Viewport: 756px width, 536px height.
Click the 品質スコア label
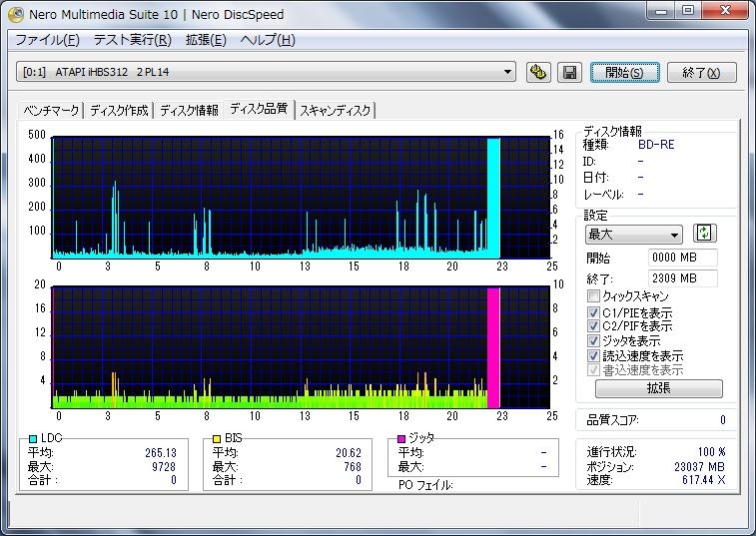612,420
